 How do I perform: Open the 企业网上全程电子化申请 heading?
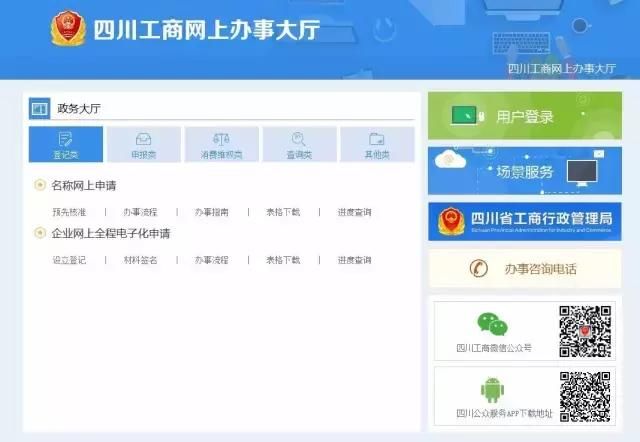(111, 233)
